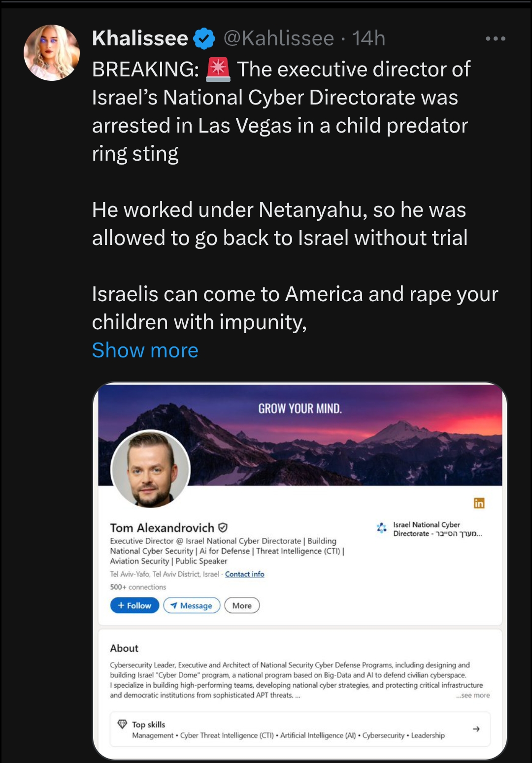Open the @Kahlissee handle link
The height and width of the screenshot is (763, 532).
[x=279, y=38]
